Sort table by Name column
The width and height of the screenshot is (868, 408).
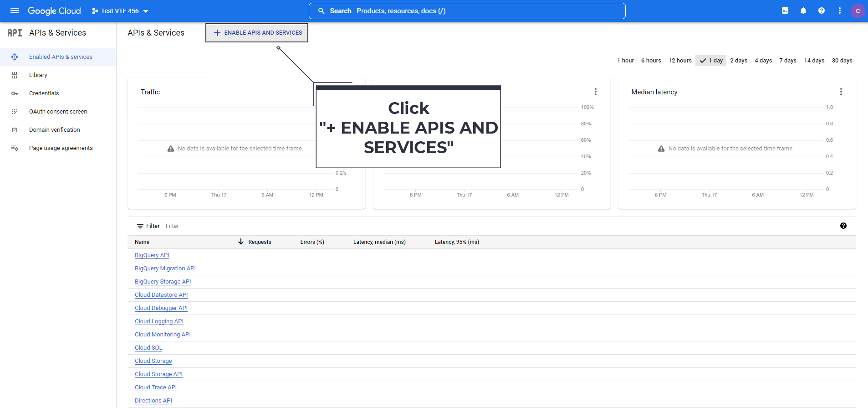[142, 242]
